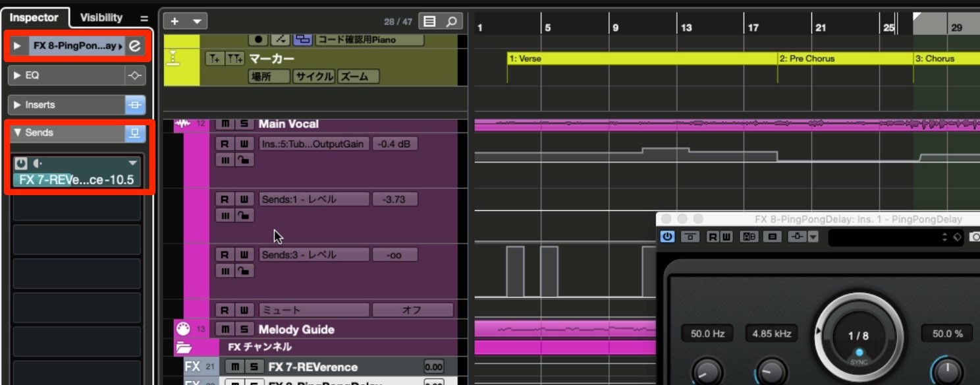Click the lock icon on OutputGain lane
This screenshot has height=385, width=980.
point(244,160)
